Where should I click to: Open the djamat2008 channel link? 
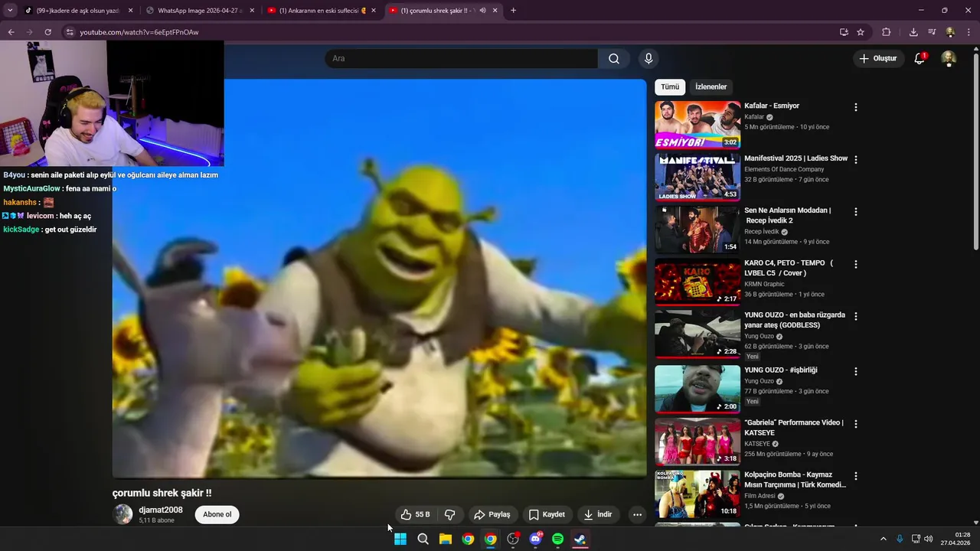(161, 510)
